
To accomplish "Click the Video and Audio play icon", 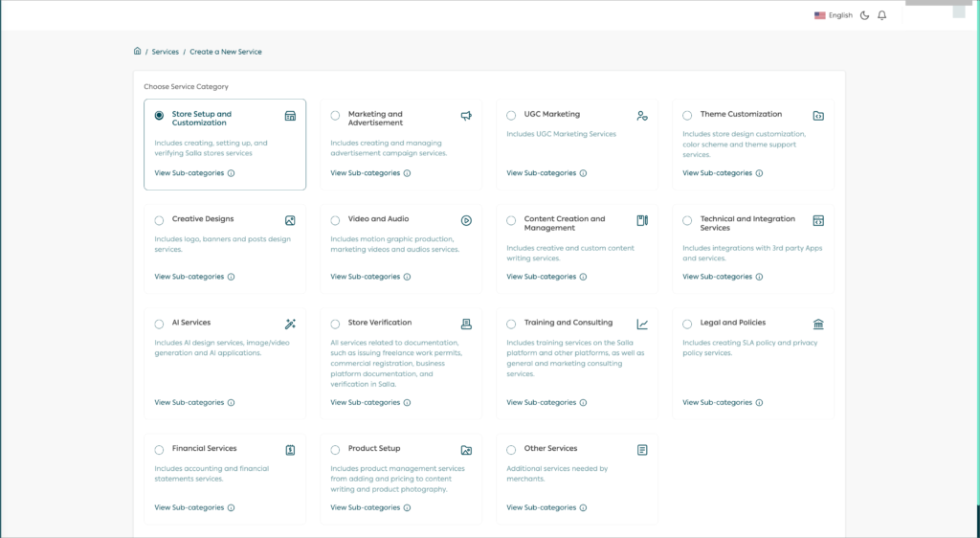I will point(466,220).
